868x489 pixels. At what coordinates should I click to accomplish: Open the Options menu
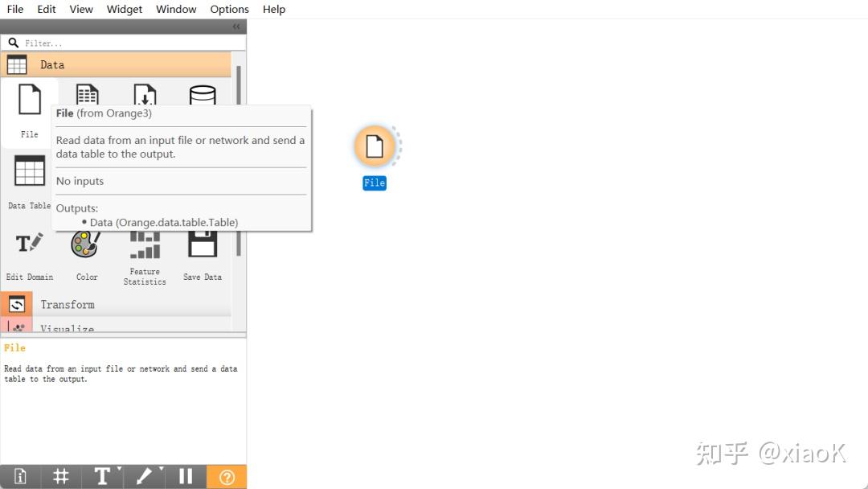[229, 10]
